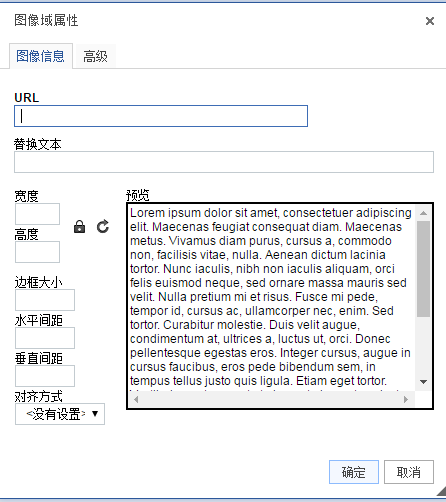This screenshot has width=446, height=502.
Task: Click the 水平间距 input box
Action: point(45,338)
